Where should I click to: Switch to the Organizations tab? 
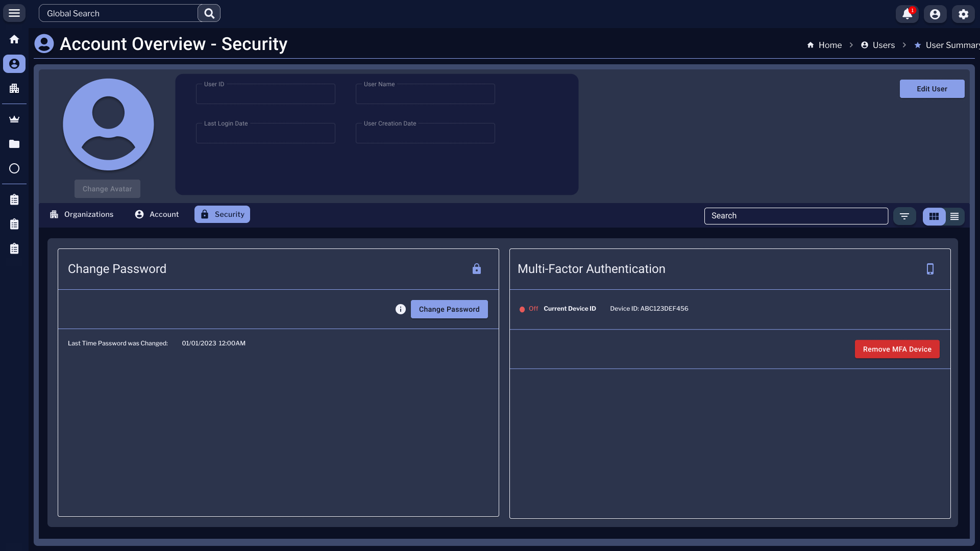coord(82,214)
